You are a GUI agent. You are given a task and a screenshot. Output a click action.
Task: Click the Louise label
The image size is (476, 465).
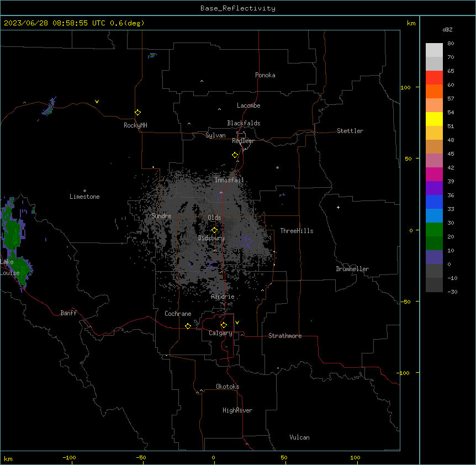10,273
